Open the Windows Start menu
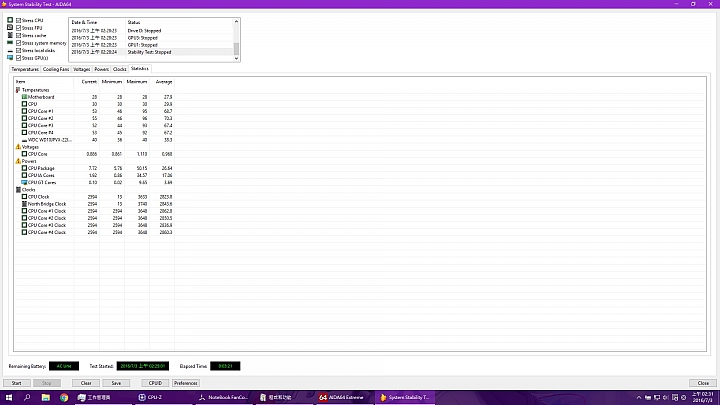720x405 pixels. coord(9,398)
